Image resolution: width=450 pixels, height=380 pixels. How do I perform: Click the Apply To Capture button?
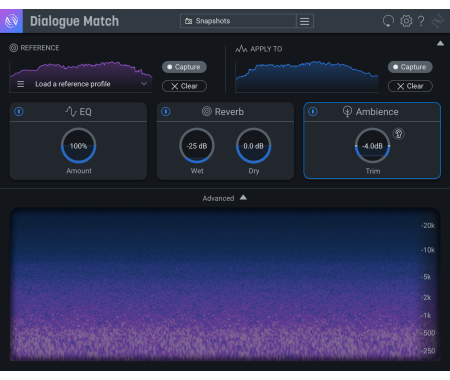[410, 67]
